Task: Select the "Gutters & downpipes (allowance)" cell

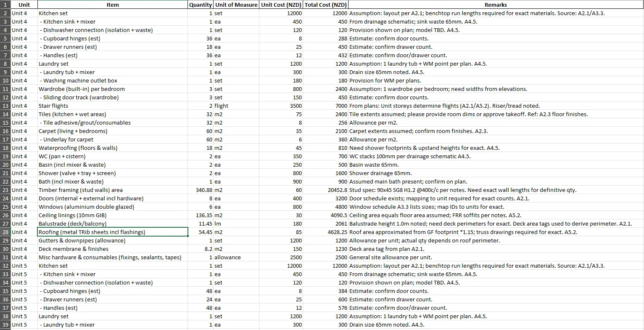Action: tap(113, 240)
